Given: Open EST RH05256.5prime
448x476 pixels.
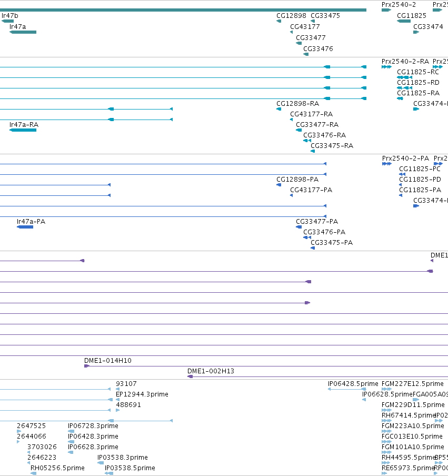Looking at the screenshot, I should click(33, 473).
